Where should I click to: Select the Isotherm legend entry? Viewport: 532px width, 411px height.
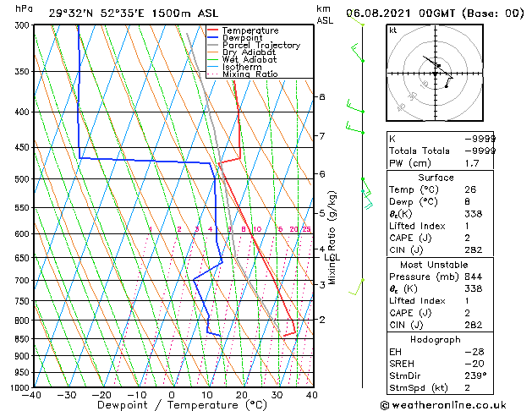tap(234, 67)
